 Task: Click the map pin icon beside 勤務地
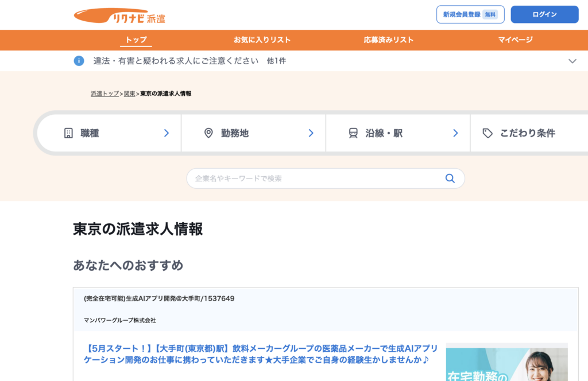click(x=208, y=133)
